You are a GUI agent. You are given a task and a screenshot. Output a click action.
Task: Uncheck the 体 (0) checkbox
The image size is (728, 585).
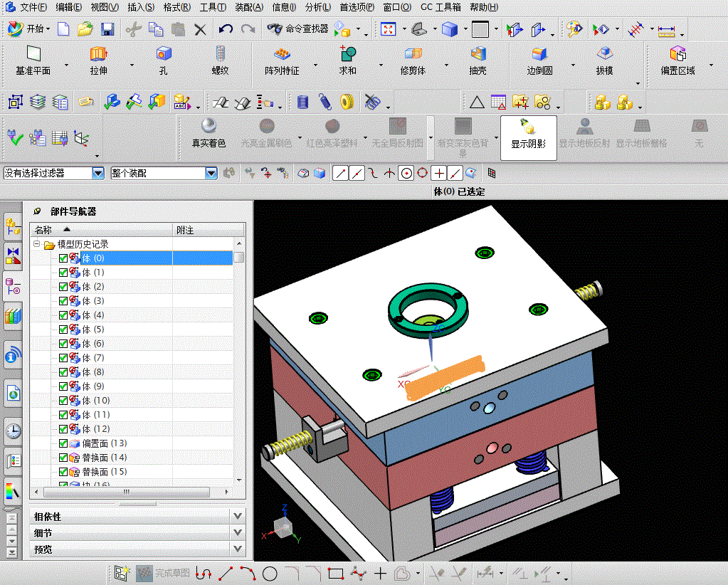63,258
